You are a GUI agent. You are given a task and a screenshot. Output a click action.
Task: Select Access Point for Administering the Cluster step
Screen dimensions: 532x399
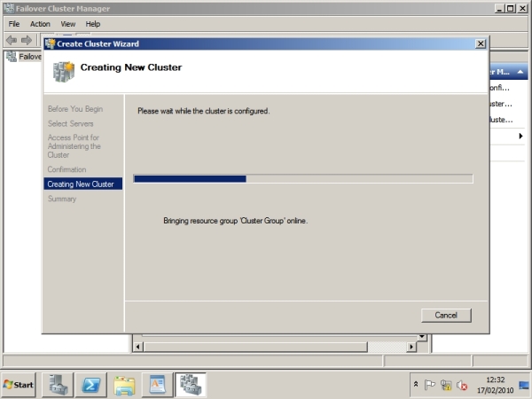(x=74, y=146)
